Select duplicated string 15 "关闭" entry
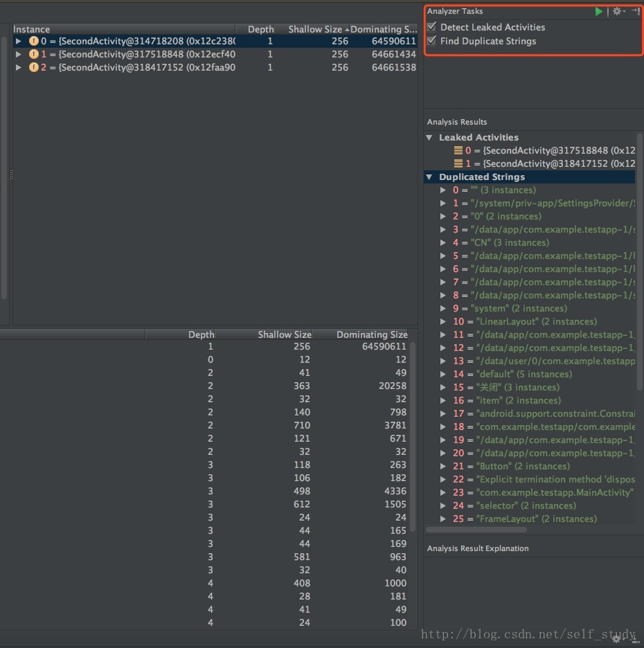 (x=506, y=387)
